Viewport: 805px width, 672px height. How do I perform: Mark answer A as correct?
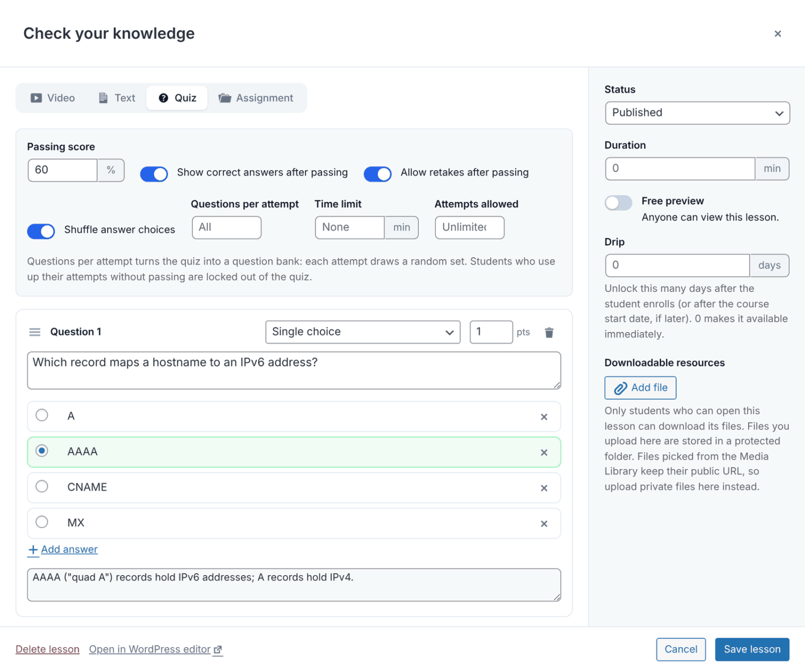coord(42,415)
